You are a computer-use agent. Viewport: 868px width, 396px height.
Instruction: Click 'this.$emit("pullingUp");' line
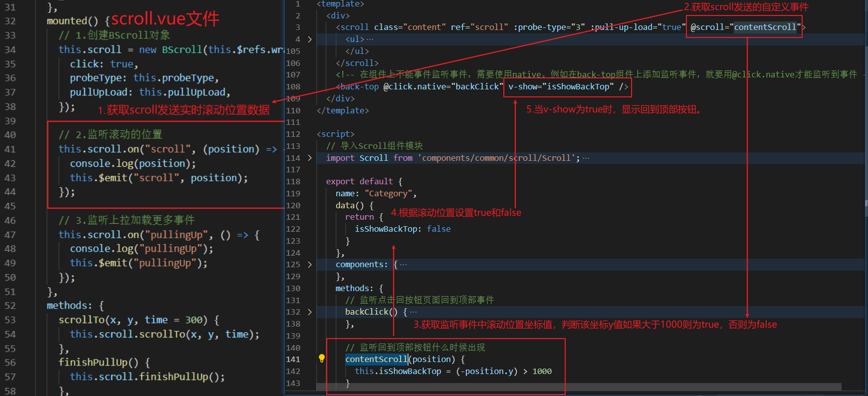(139, 263)
